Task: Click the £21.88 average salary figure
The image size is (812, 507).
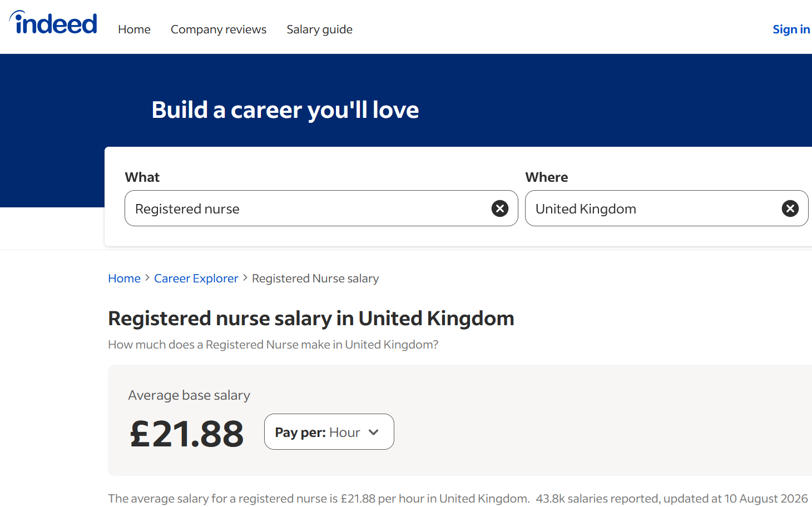Action: point(187,434)
